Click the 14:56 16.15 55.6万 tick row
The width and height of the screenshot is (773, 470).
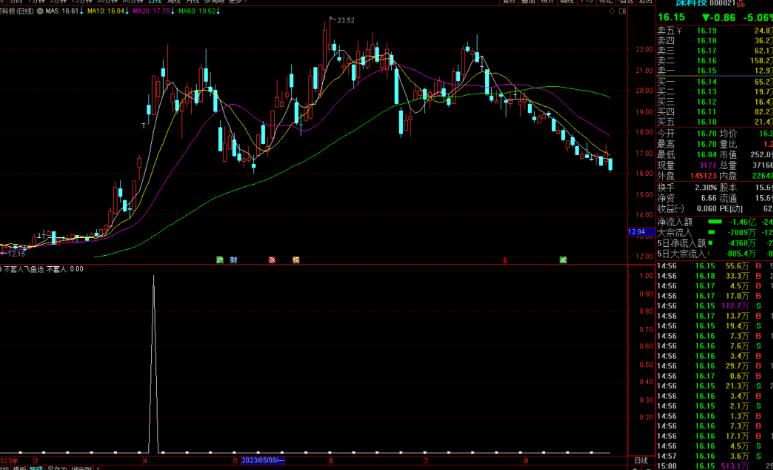coord(715,266)
